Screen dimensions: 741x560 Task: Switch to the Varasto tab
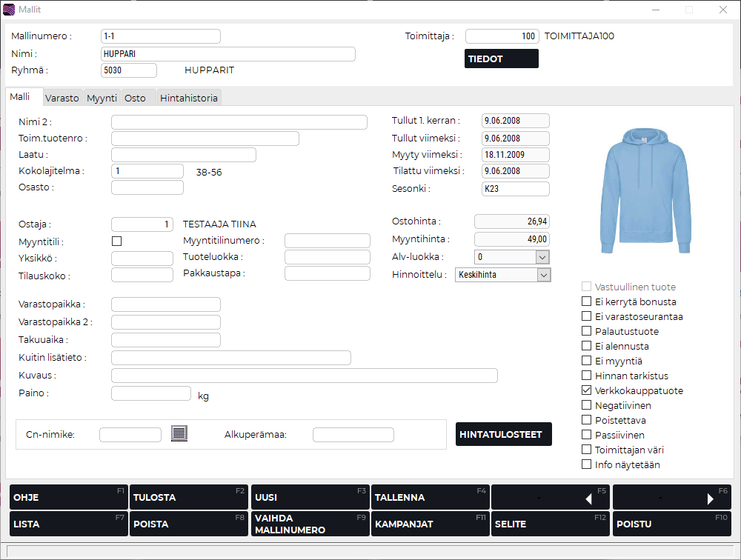(62, 98)
